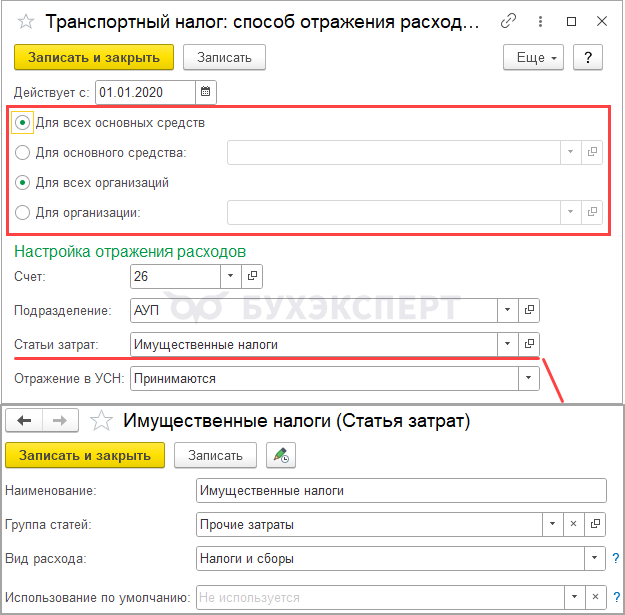Expand Использование по умолчанию dropdown

coord(575,597)
